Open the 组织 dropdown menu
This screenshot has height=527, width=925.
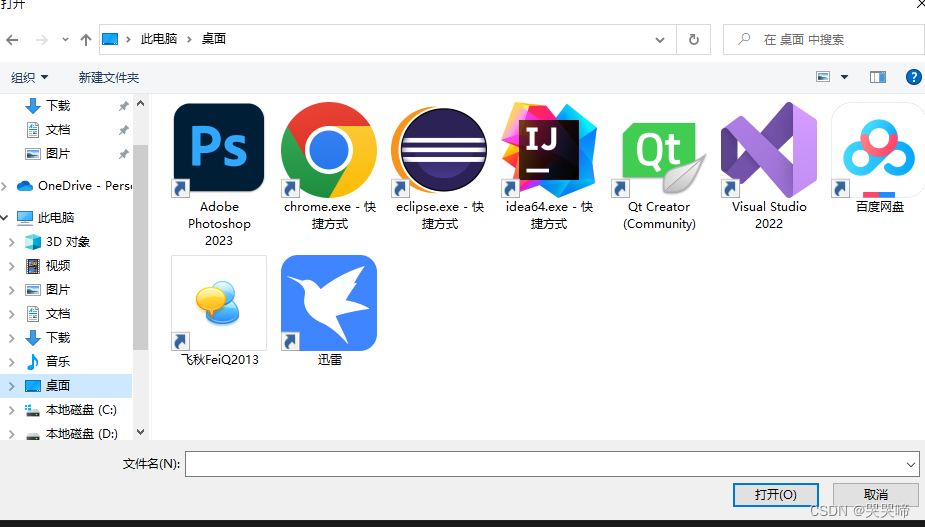[x=29, y=77]
